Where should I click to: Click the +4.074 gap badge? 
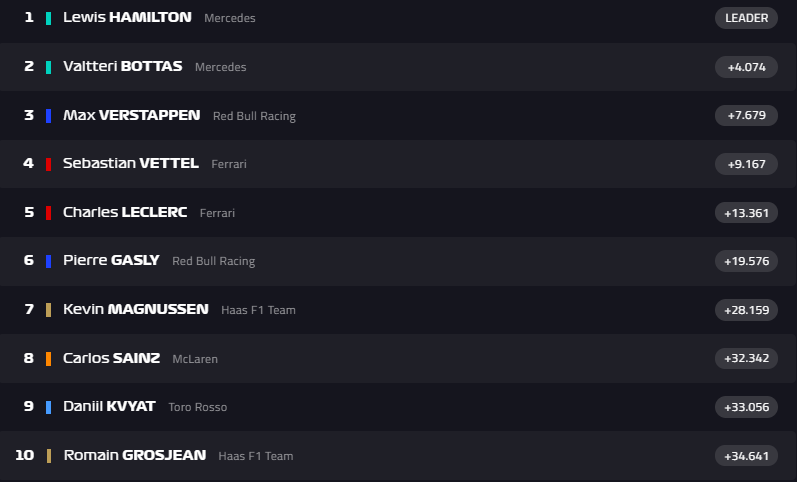coord(746,67)
